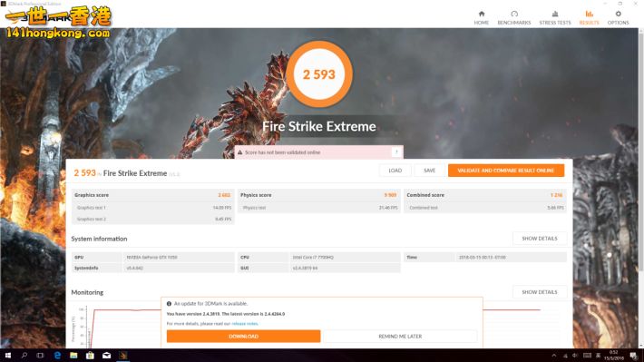Click the Physics test row
This screenshot has width=644, height=362.
318,208
